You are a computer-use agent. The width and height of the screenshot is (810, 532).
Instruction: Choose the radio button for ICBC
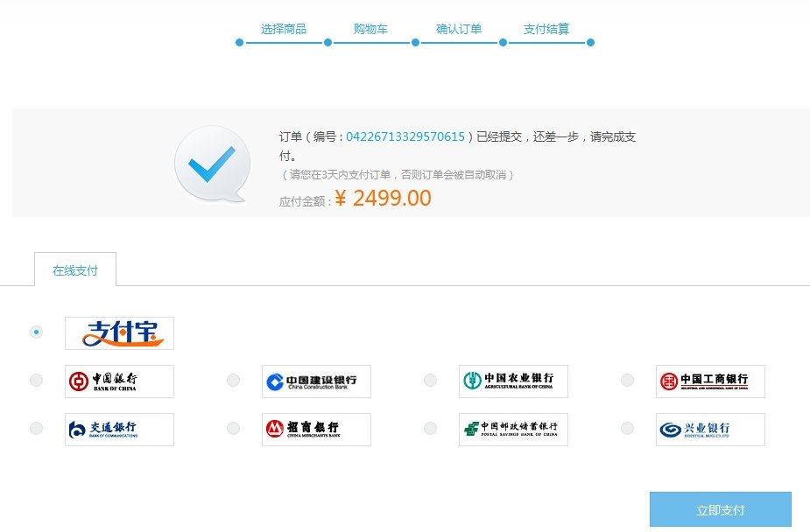[x=627, y=380]
